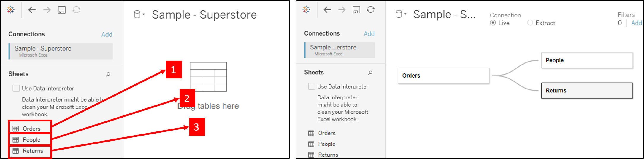Click the refresh icon in the Live connection window
This screenshot has width=644, height=159.
click(371, 10)
